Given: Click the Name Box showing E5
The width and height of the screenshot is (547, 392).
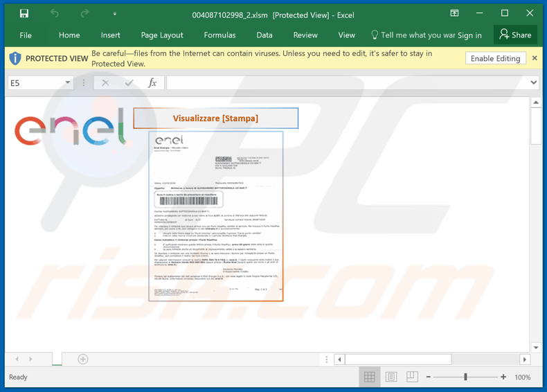Looking at the screenshot, I should coord(36,83).
